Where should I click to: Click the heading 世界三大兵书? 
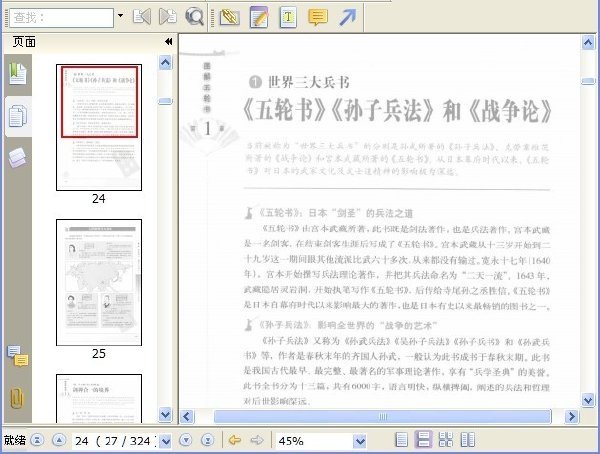click(x=308, y=82)
